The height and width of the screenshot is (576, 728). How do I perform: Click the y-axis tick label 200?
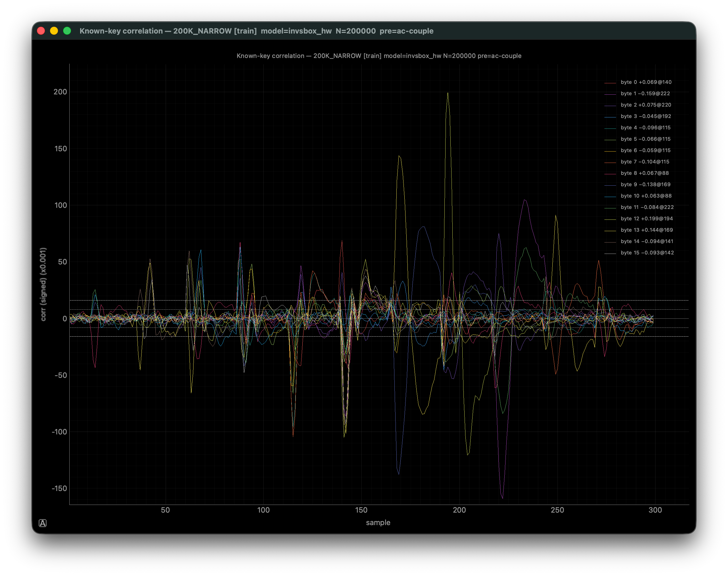pyautogui.click(x=60, y=92)
